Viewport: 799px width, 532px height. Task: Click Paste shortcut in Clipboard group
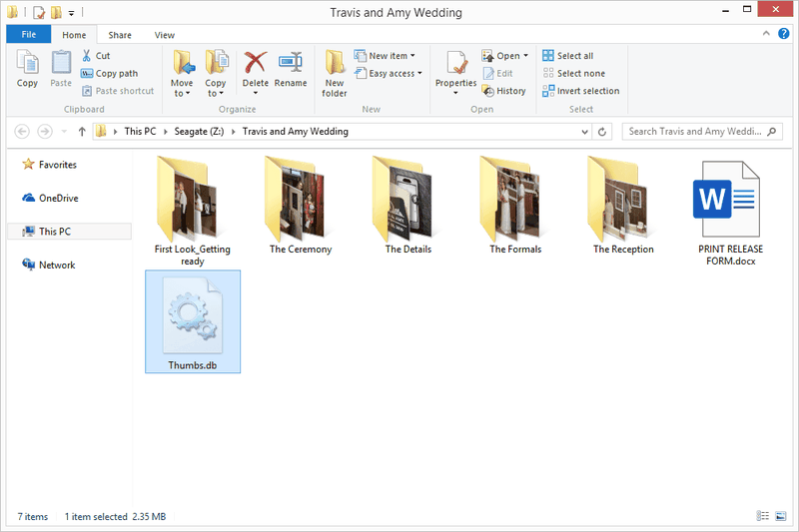118,91
